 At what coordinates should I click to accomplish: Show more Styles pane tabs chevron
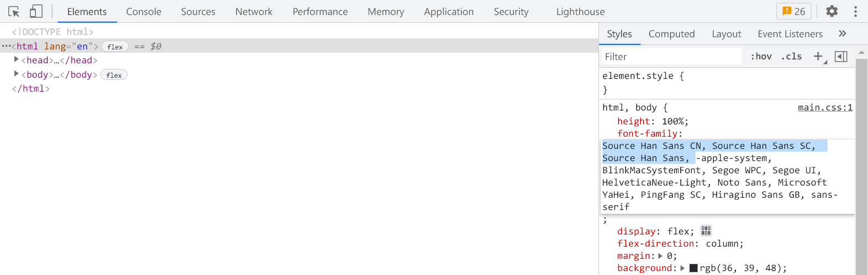coord(842,34)
